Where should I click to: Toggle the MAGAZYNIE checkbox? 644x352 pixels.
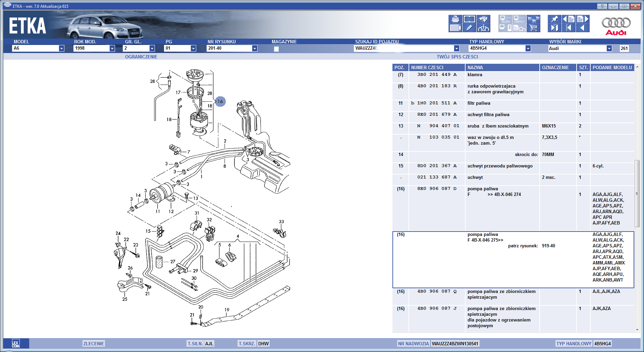coord(276,49)
